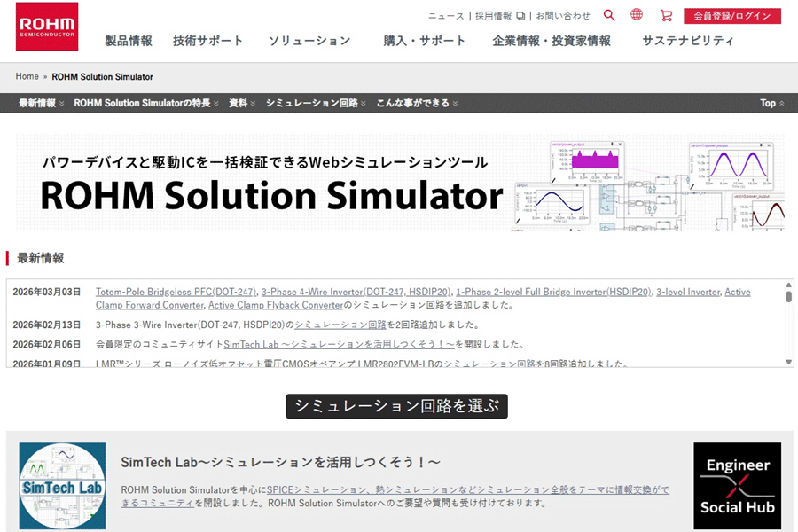Viewport: 798px width, 532px height.
Task: Open the Engineer Social Hub logo
Action: pyautogui.click(x=737, y=486)
